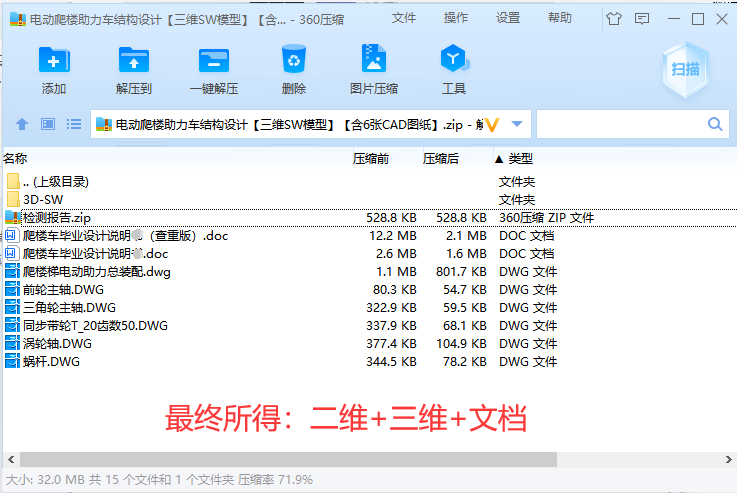Select the .. (上级目录) row
Image resolution: width=737 pixels, height=493 pixels.
(370, 181)
